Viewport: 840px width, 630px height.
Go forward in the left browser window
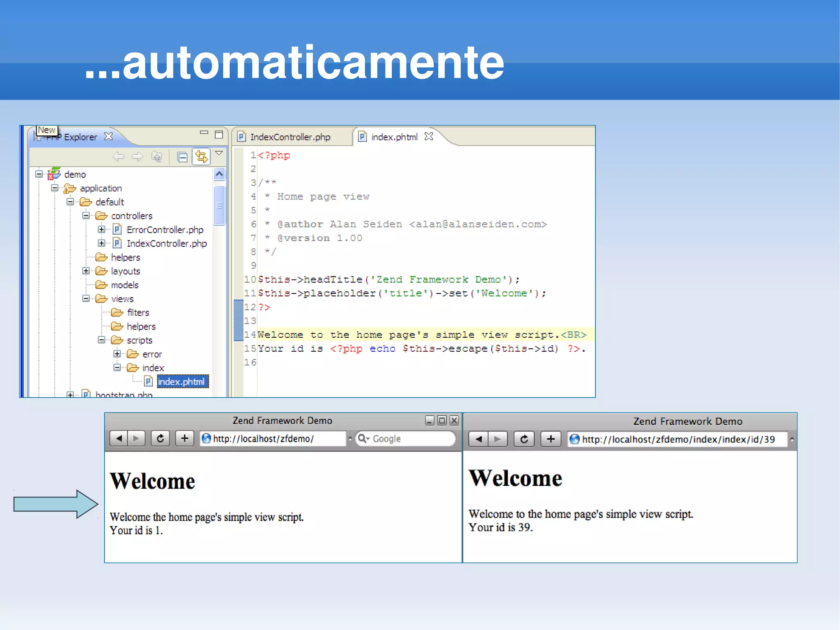click(x=136, y=438)
